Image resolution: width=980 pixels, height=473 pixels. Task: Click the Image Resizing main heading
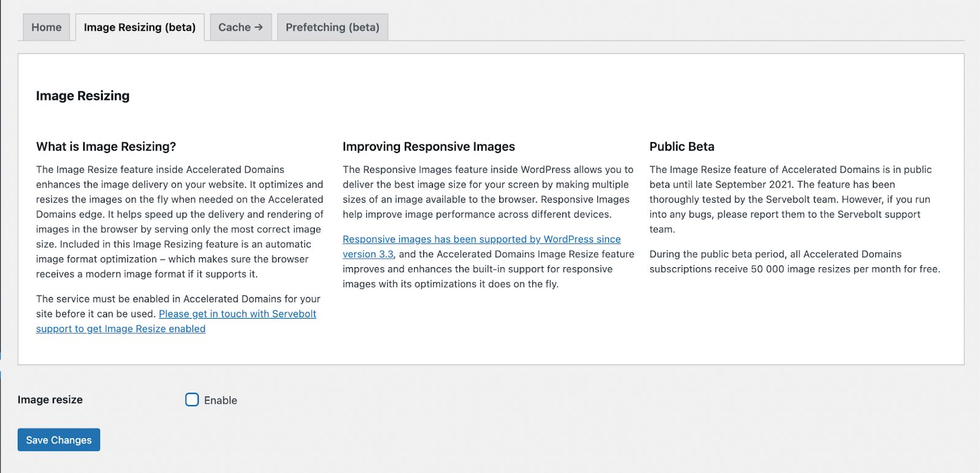(x=83, y=96)
